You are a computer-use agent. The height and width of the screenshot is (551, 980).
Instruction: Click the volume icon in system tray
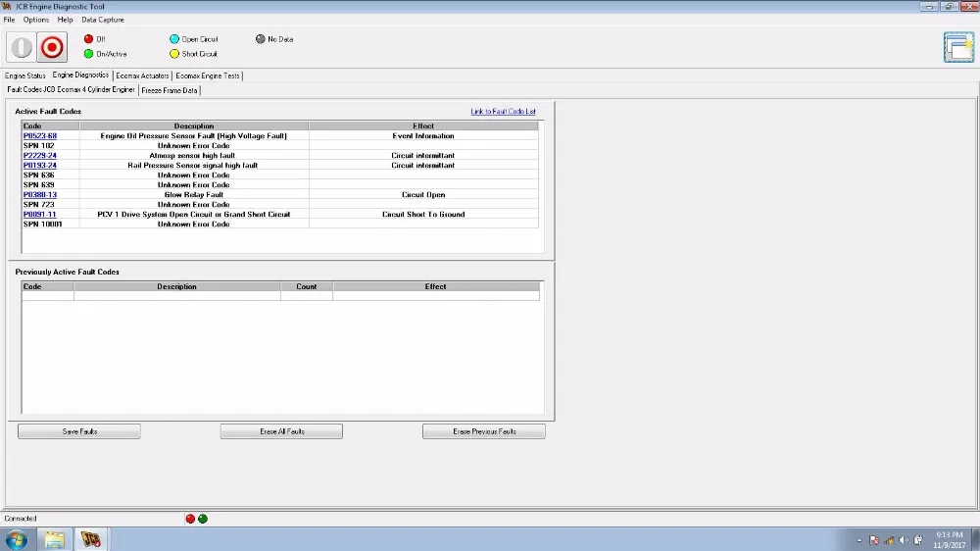pos(904,540)
